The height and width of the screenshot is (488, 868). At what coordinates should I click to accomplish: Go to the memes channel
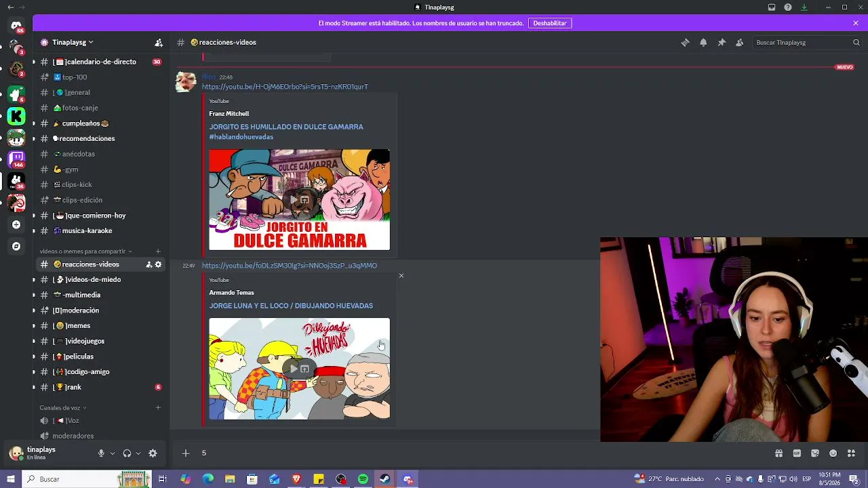100,326
